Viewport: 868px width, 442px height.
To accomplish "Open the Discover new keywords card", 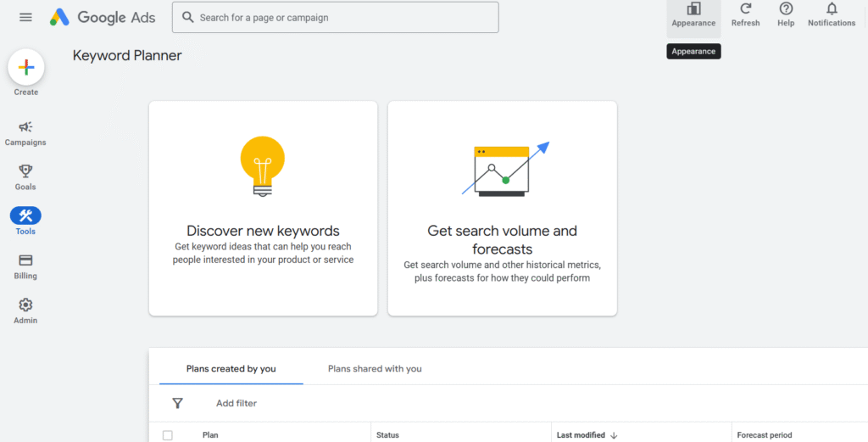I will click(263, 208).
